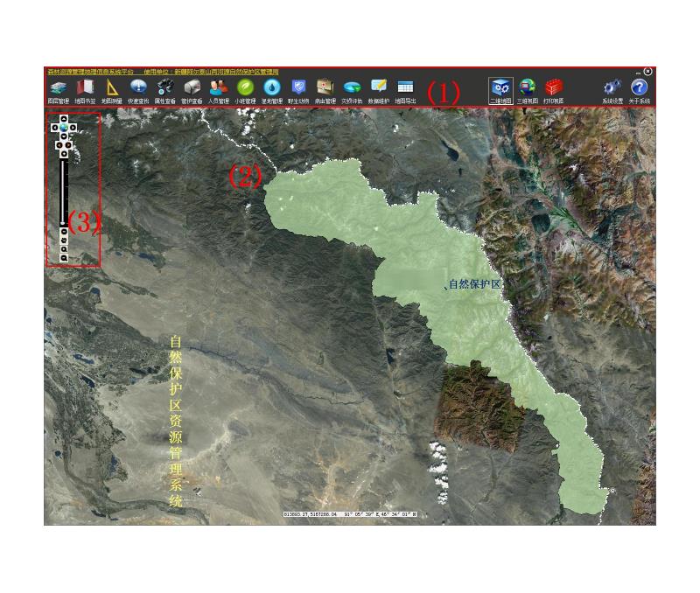This screenshot has height=593, width=700.
Task: Click the 数据维护 data maintenance icon
Action: pos(378,87)
